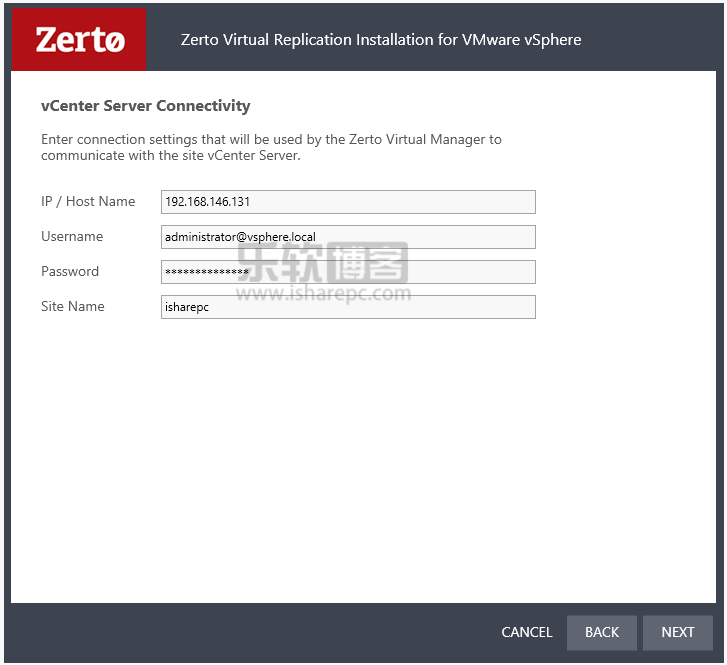This screenshot has height=665, width=727.
Task: Select the Username input field
Action: coord(348,237)
